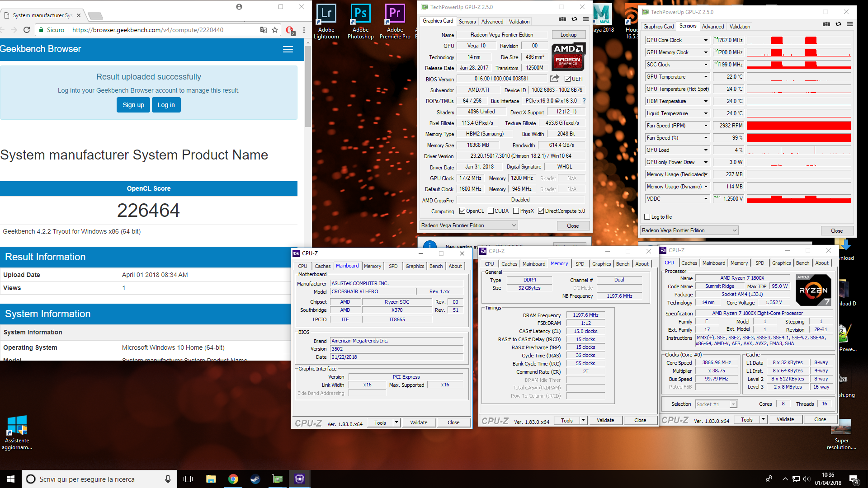Open Bench tab in Memory CPU-Z window
Screen dimensions: 868x488
pyautogui.click(x=623, y=264)
